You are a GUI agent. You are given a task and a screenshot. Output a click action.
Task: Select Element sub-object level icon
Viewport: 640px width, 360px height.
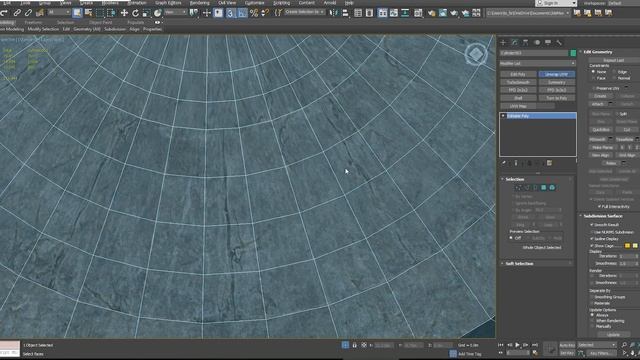(x=552, y=188)
